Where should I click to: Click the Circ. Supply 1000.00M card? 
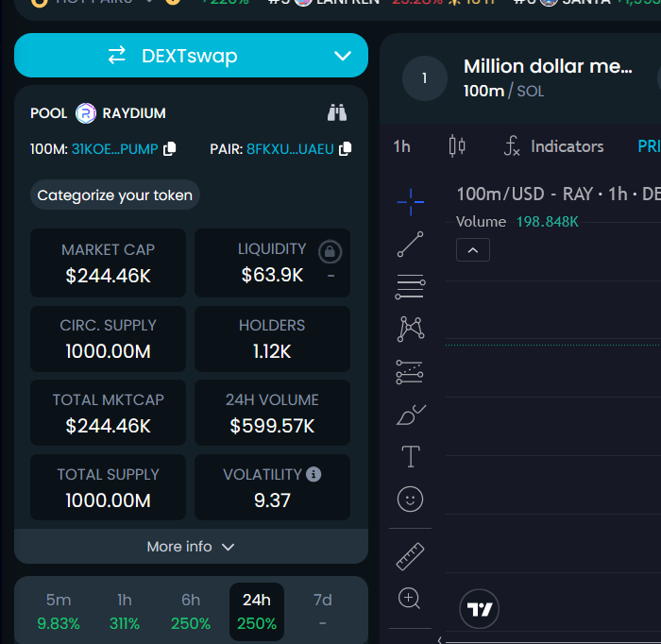[x=108, y=339]
